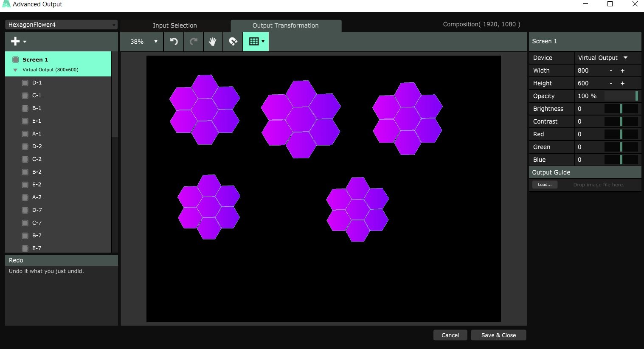Click the plus icon to add screen
644x349 pixels.
tap(16, 41)
